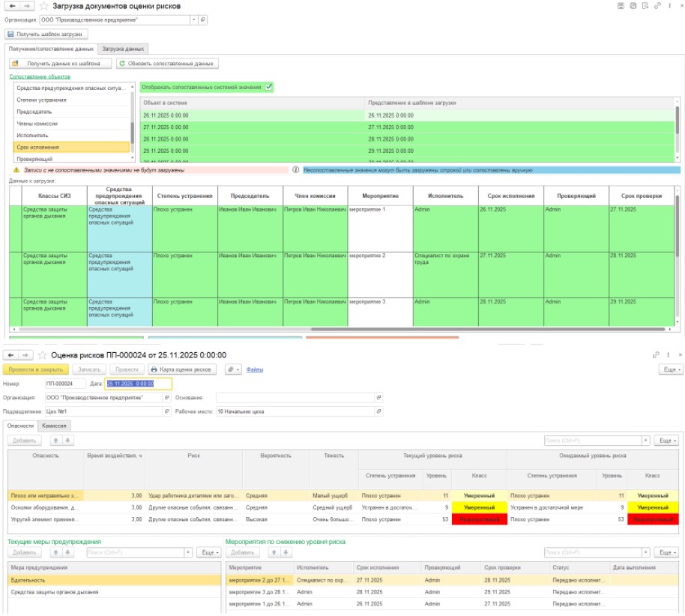Open Еще menu beside Файлы link
This screenshot has height=616, width=685.
coord(670,369)
